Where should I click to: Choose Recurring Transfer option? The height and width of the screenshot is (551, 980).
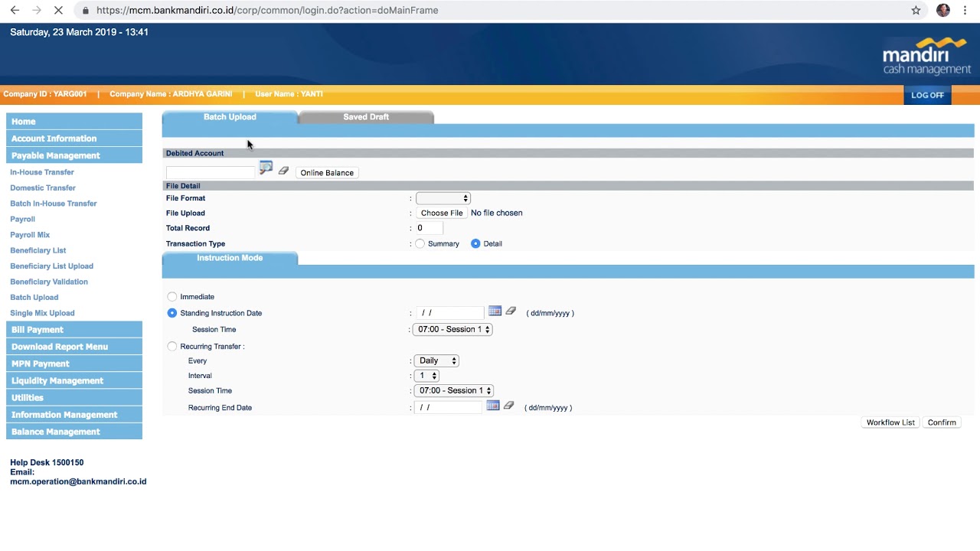pyautogui.click(x=171, y=346)
